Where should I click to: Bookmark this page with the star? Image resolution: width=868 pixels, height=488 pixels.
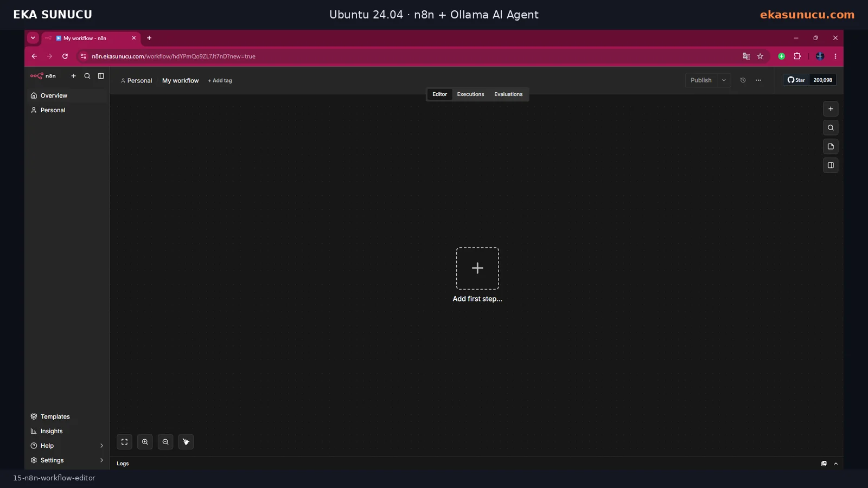pos(761,56)
